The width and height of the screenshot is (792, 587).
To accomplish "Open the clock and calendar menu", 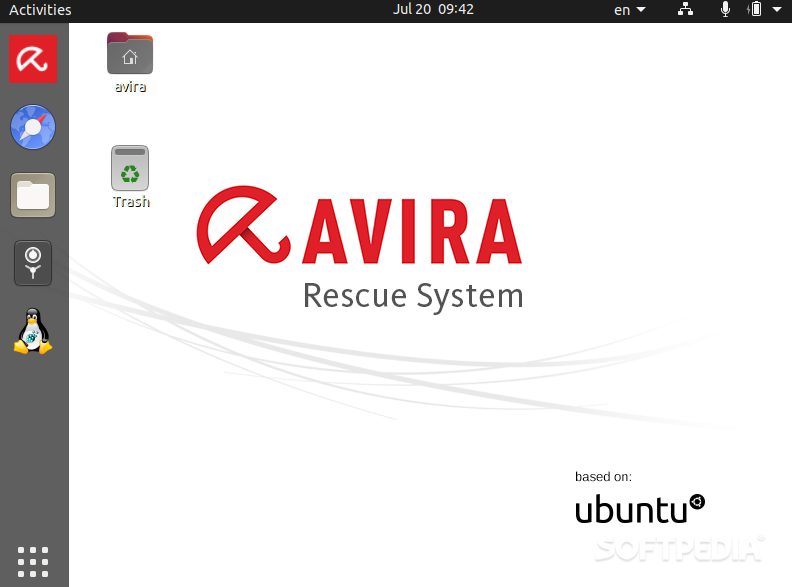I will (433, 9).
